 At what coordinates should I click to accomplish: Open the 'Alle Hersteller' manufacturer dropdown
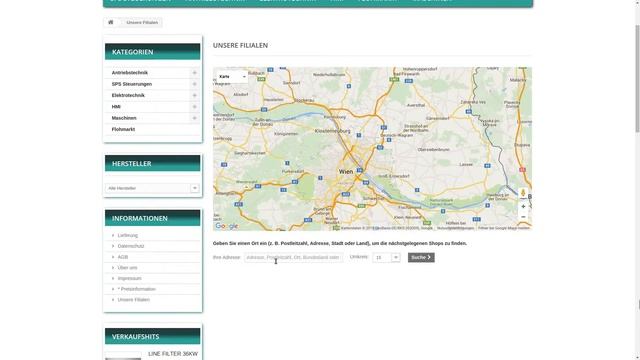point(152,188)
